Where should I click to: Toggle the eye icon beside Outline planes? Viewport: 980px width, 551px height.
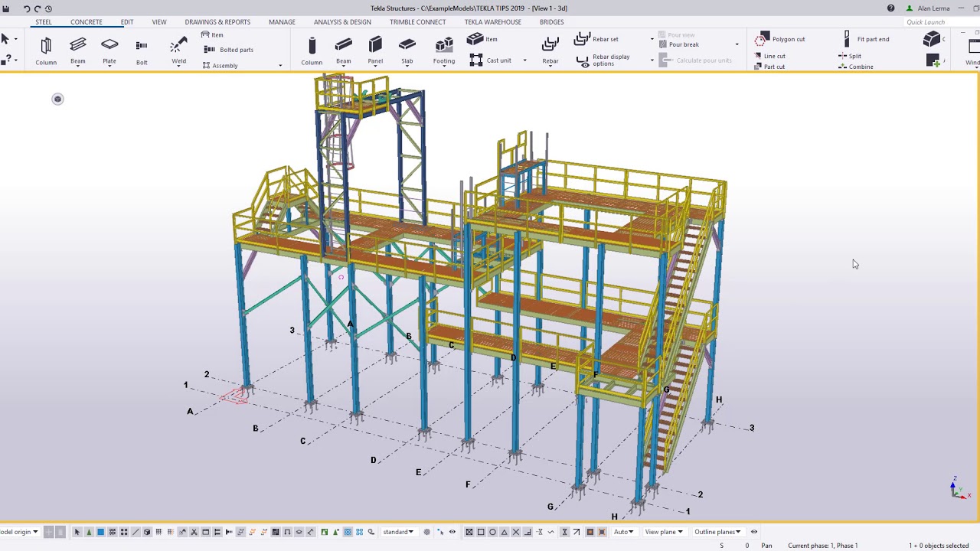(x=754, y=532)
